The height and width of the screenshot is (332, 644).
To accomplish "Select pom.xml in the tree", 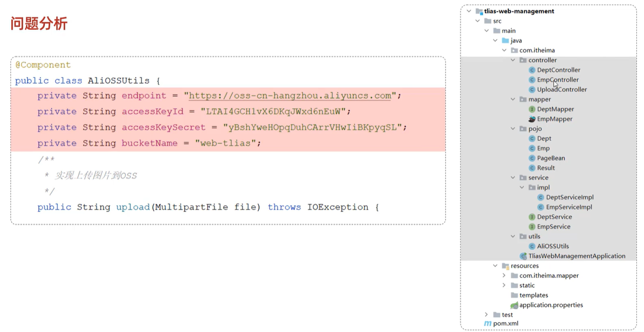I will (x=506, y=323).
